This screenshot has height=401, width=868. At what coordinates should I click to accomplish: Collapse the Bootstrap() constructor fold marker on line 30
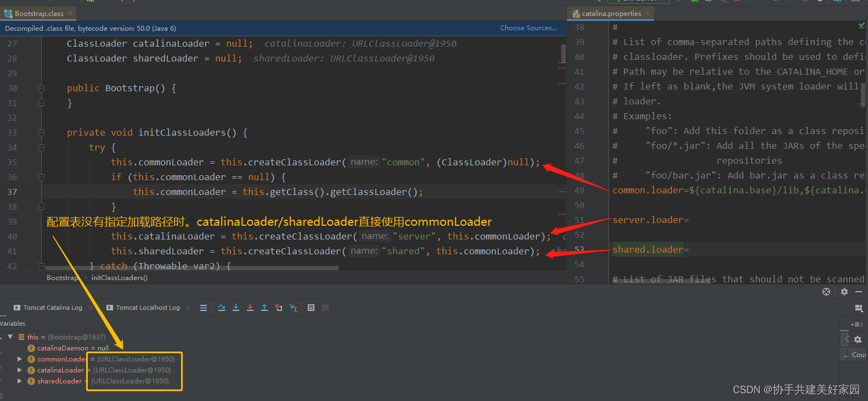pos(41,88)
